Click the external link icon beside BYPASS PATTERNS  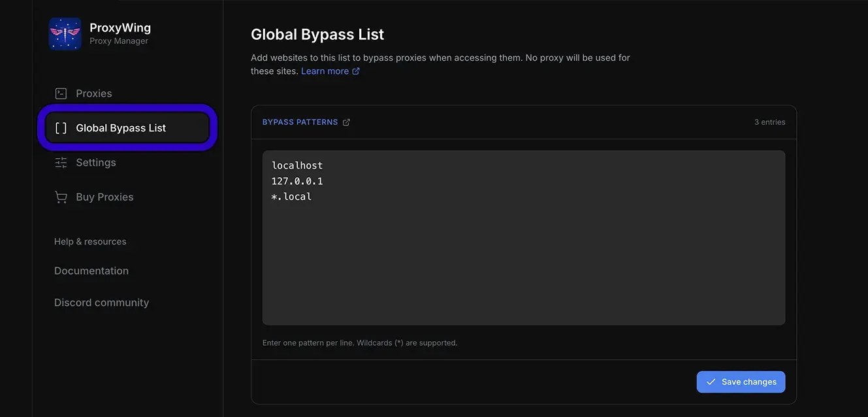coord(346,121)
